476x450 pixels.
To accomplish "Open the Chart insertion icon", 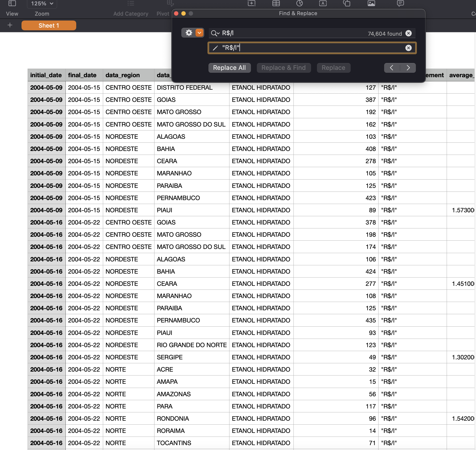I will [300, 4].
